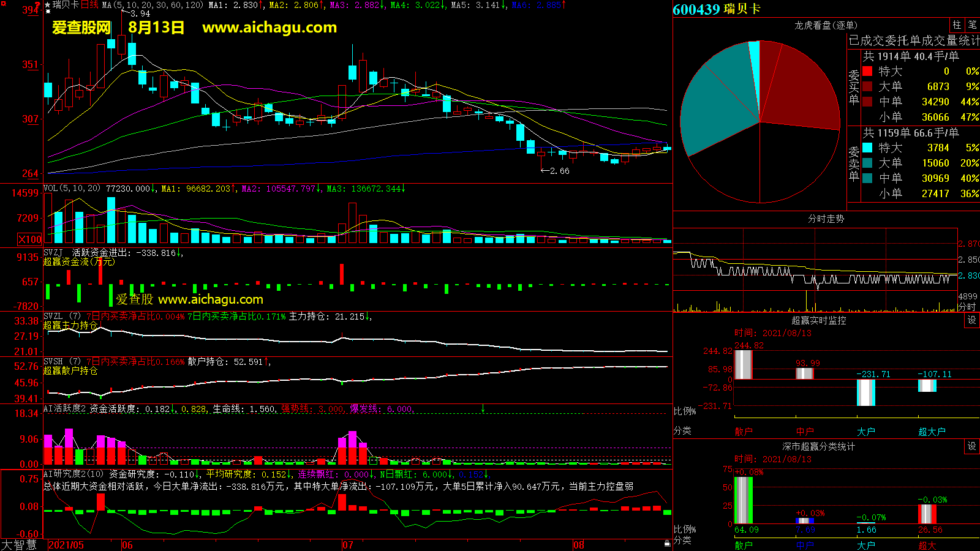Select the 龙虎看盘(逐单) panel title

(x=826, y=25)
